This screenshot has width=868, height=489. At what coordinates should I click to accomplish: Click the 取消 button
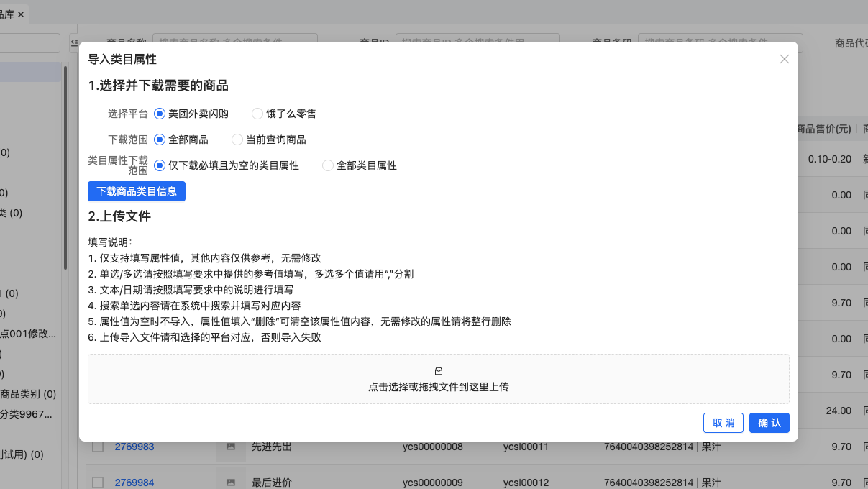[x=723, y=423]
